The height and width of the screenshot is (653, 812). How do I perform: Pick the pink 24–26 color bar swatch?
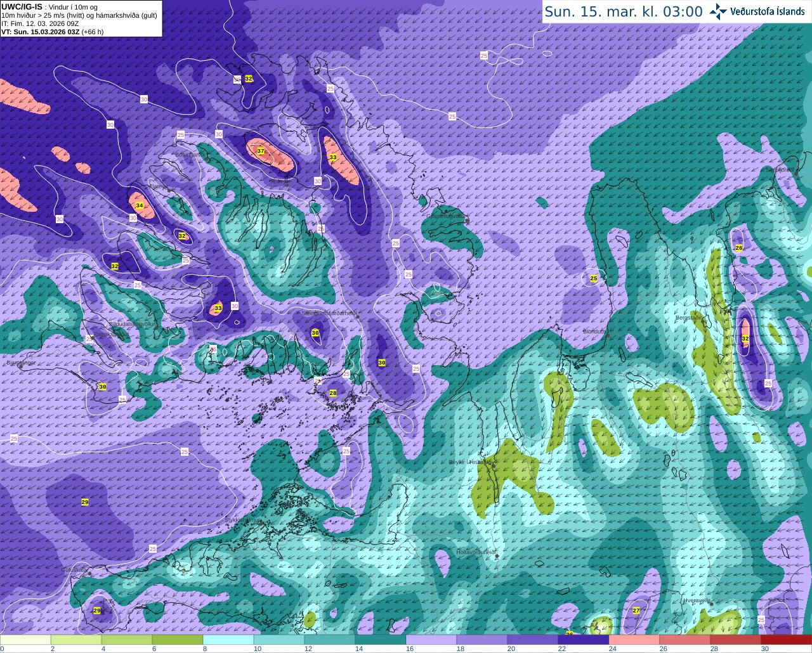click(634, 640)
